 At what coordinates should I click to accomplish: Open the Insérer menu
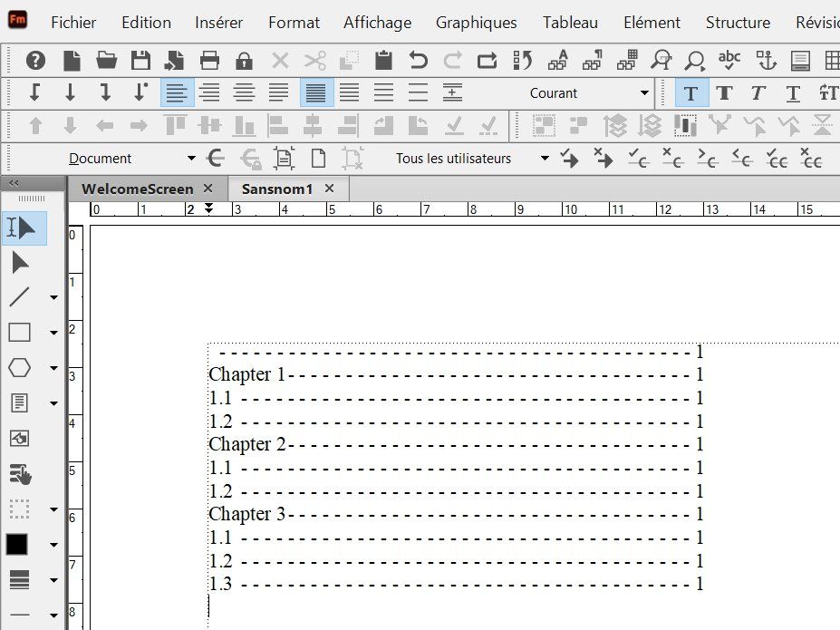pos(218,23)
